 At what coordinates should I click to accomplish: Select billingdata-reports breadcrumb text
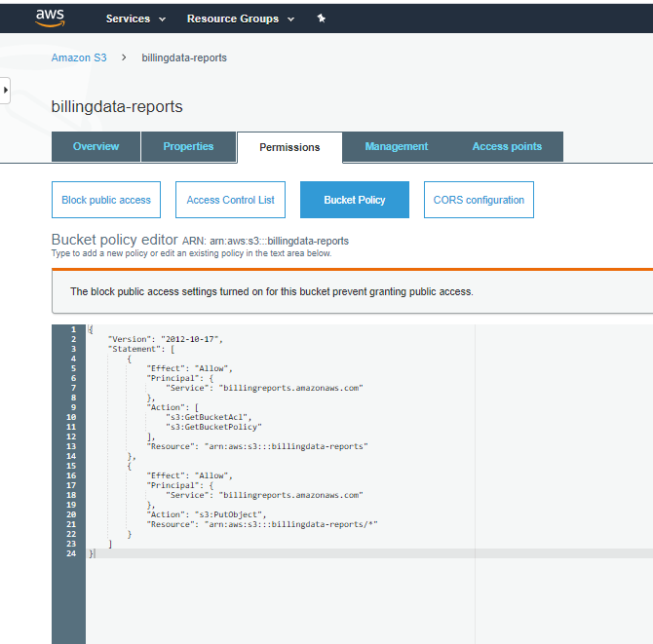pyautogui.click(x=184, y=57)
